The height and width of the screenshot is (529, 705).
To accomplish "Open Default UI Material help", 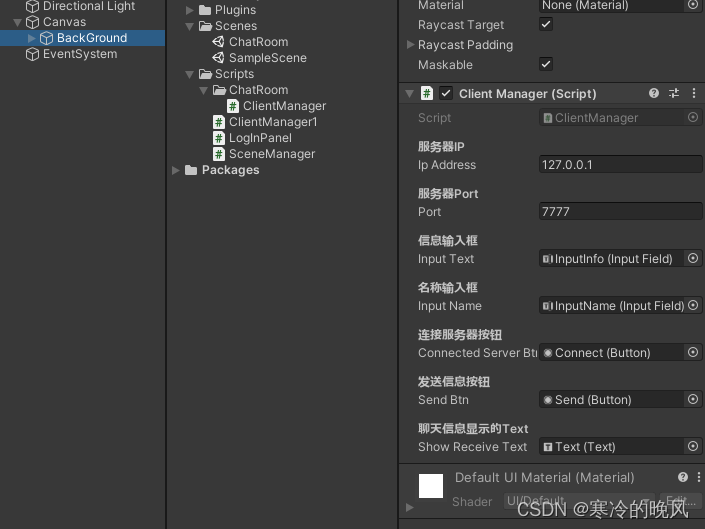I will tap(683, 477).
